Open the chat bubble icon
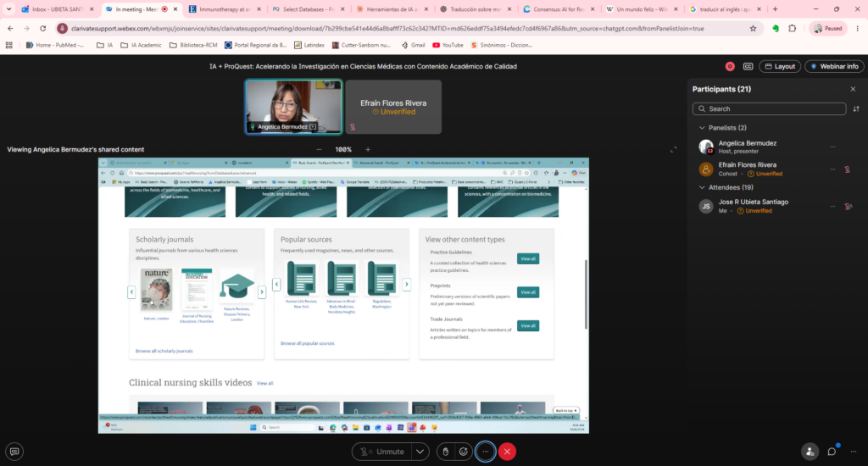Image resolution: width=868 pixels, height=466 pixels. coord(832,452)
